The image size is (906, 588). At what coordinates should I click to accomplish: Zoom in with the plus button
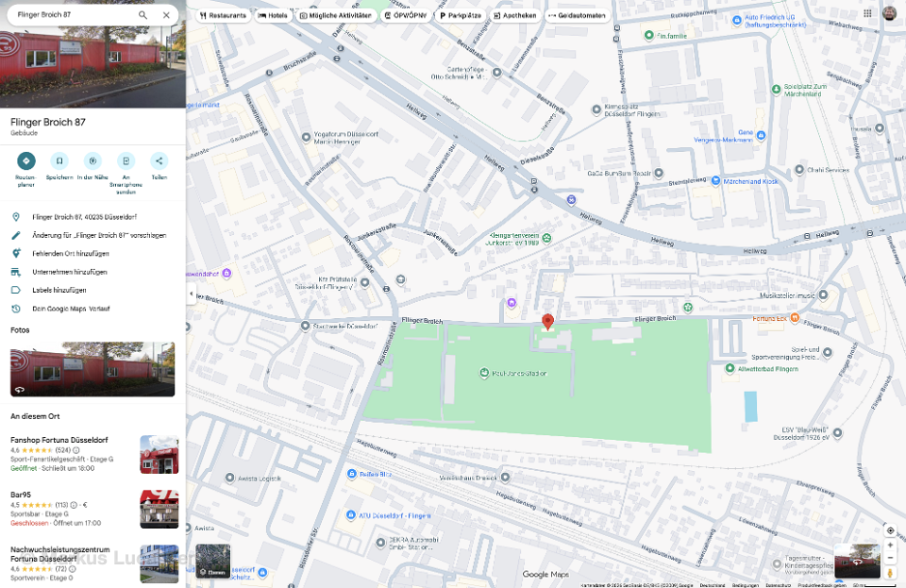[890, 545]
